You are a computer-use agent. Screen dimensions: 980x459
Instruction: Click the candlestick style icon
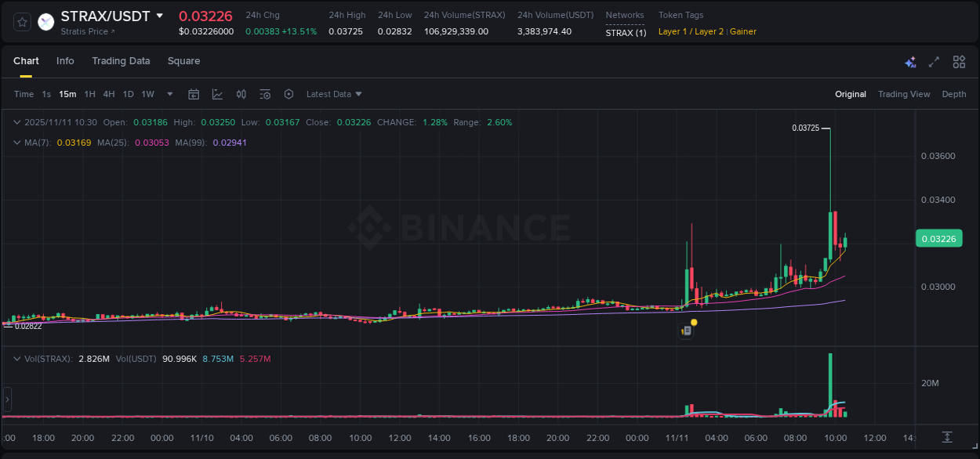click(x=241, y=94)
